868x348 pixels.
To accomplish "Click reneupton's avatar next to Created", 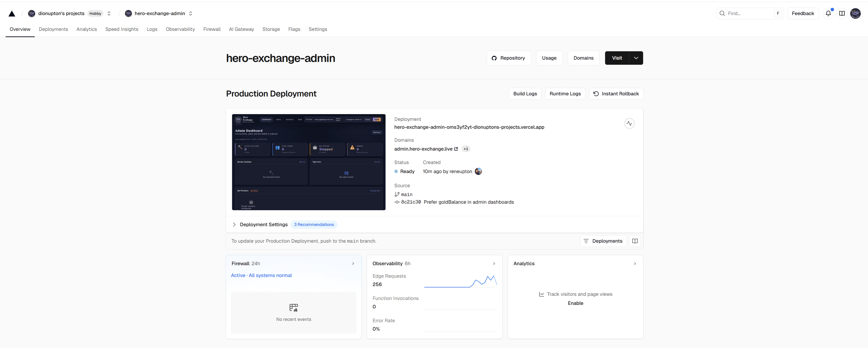I will (478, 171).
